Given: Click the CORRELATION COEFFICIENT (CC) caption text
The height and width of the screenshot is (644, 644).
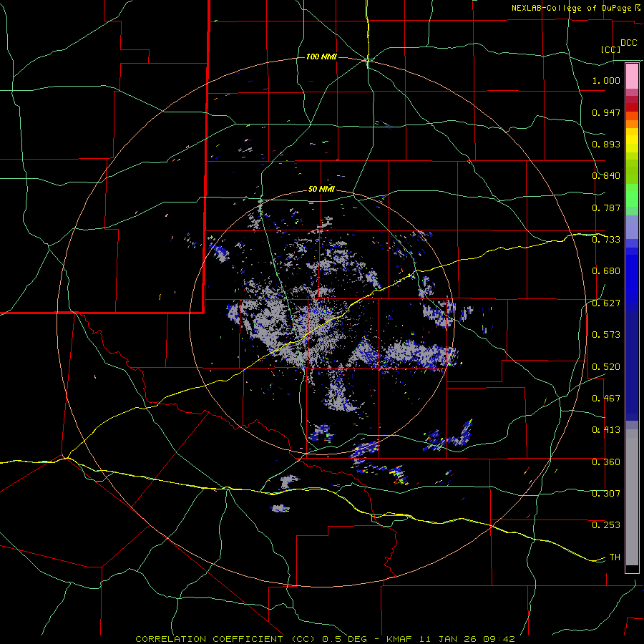Looking at the screenshot, I should pos(225,639).
